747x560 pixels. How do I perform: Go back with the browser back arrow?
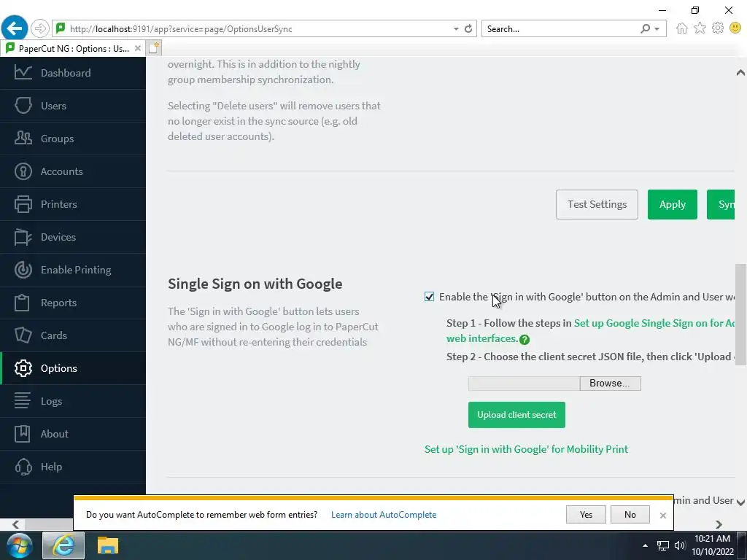[x=15, y=28]
